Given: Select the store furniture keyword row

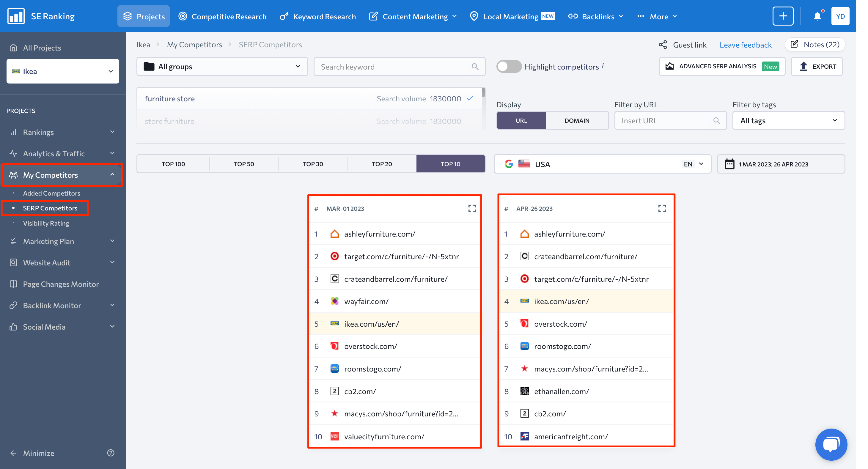Looking at the screenshot, I should tap(310, 121).
